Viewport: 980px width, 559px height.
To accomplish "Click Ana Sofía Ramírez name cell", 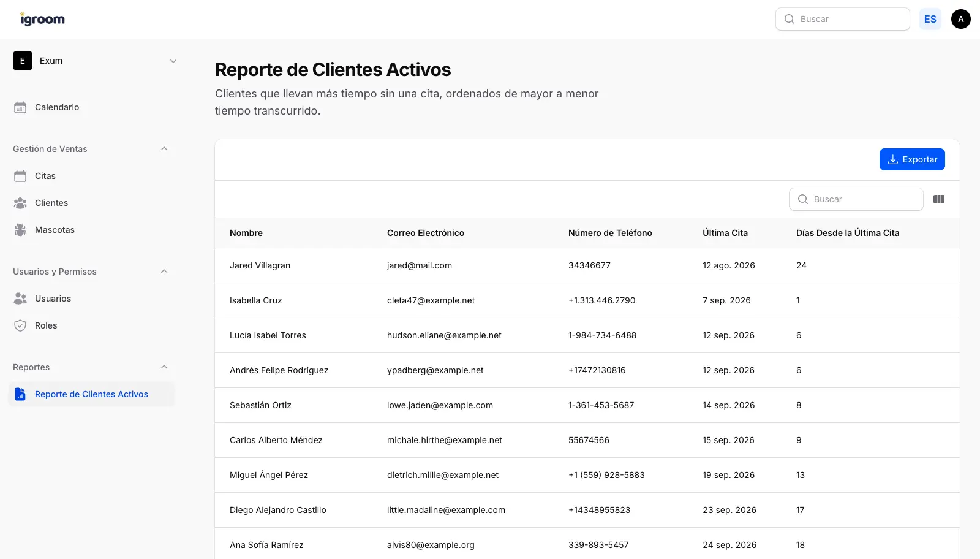I will [266, 545].
